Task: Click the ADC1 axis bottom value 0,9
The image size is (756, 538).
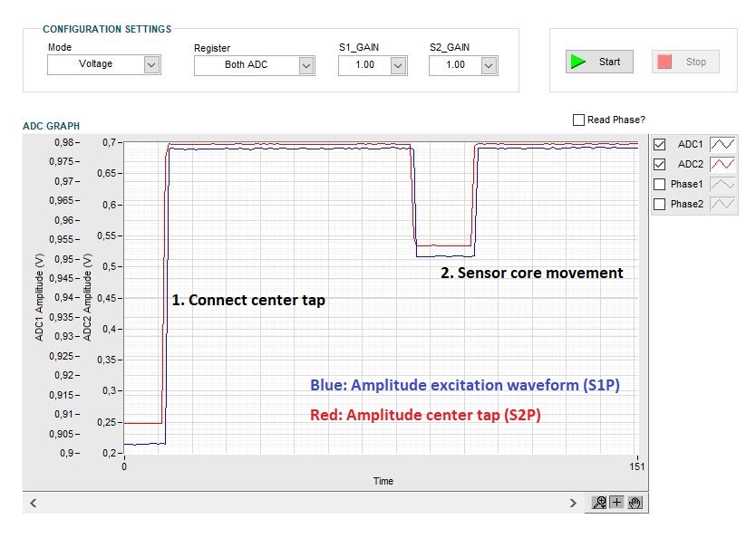Action: (67, 453)
